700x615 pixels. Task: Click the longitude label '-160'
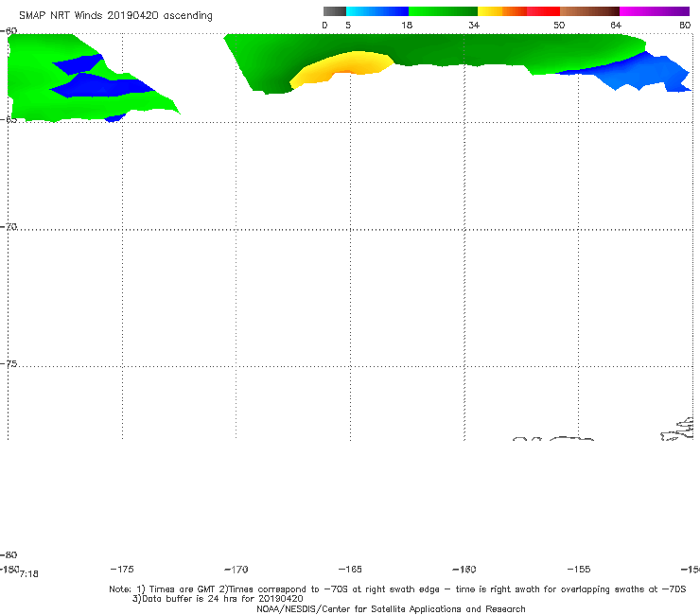click(464, 569)
